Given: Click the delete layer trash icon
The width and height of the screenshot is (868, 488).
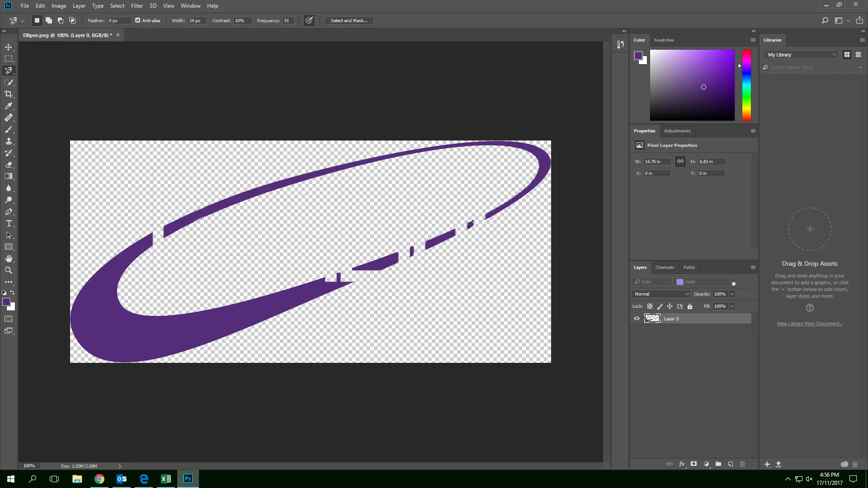Looking at the screenshot, I should tap(742, 464).
